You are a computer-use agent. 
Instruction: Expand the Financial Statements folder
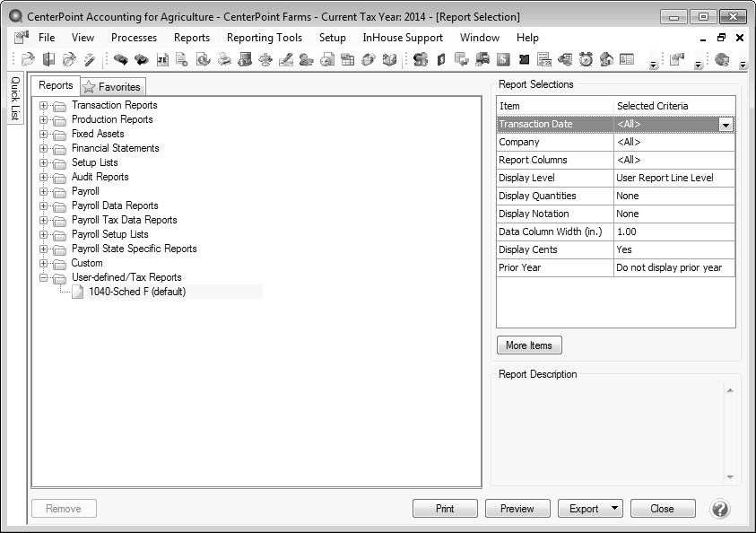tap(43, 148)
